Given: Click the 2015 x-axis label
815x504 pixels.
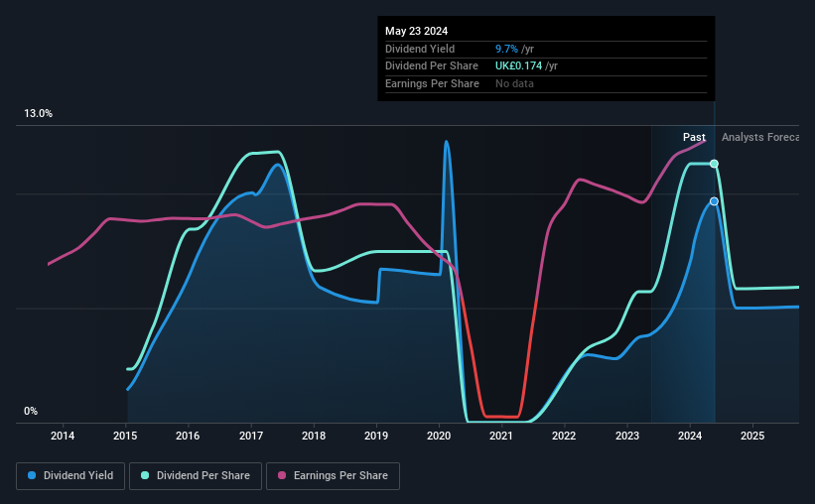Looking at the screenshot, I should click(125, 436).
